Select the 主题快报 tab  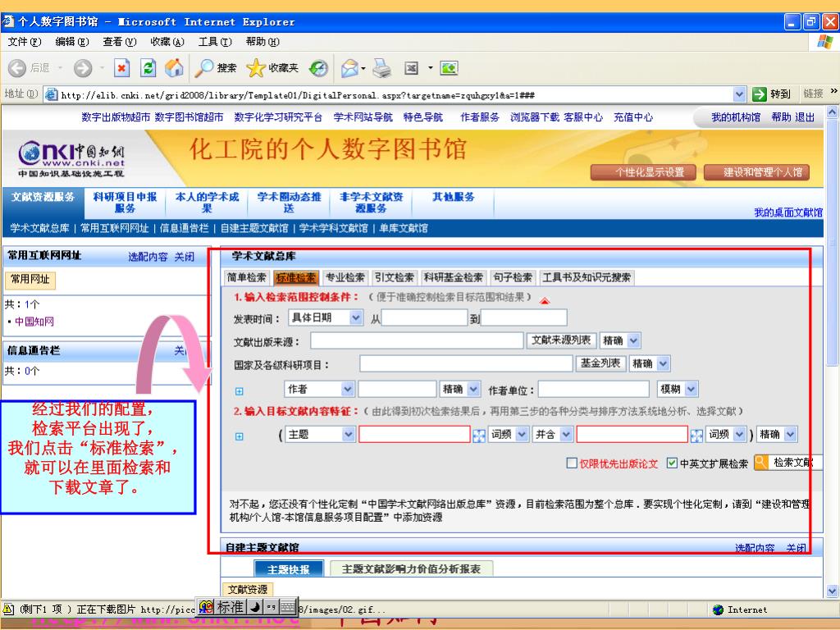click(x=288, y=569)
